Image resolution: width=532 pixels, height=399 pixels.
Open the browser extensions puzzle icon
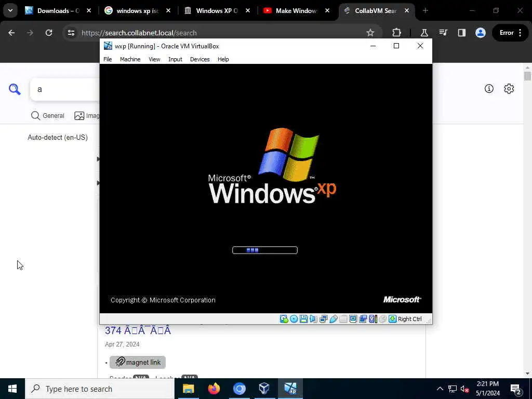(x=396, y=33)
